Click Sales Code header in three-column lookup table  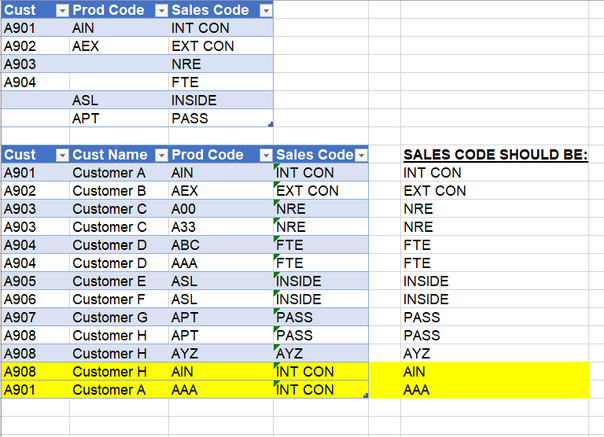210,10
